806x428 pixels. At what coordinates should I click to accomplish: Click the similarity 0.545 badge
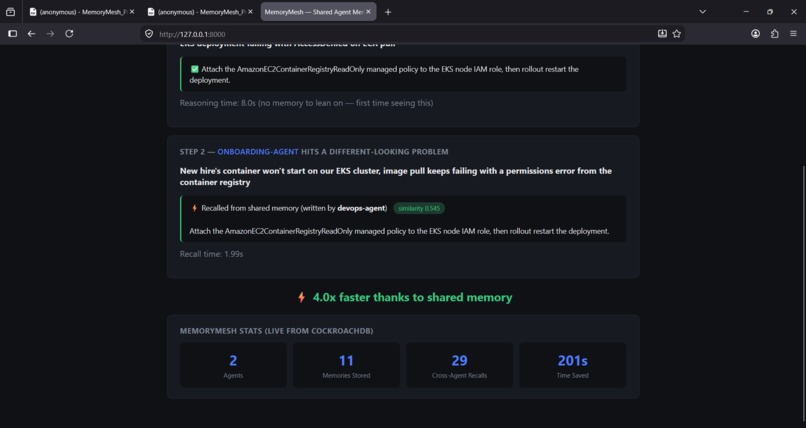[x=419, y=208]
